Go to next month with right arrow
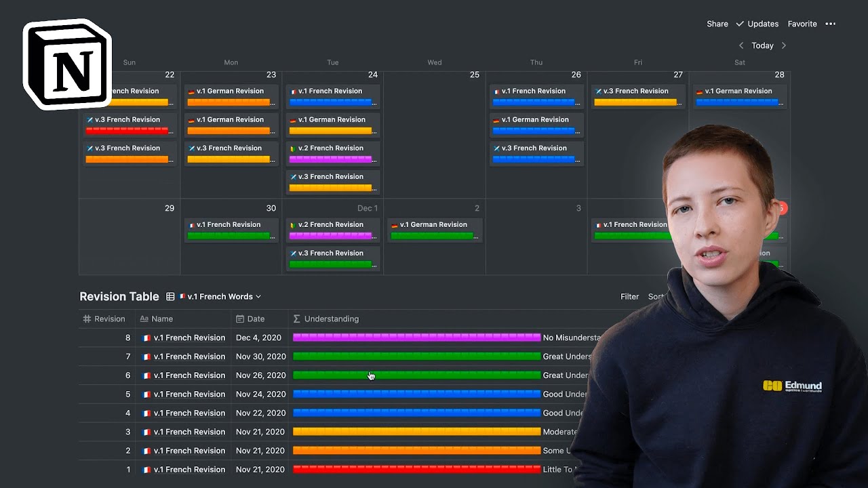 click(x=784, y=45)
